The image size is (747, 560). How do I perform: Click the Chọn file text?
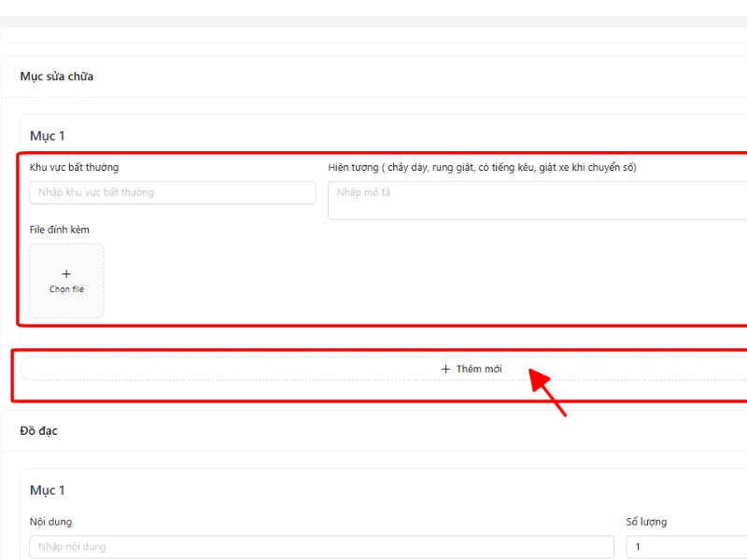[66, 289]
